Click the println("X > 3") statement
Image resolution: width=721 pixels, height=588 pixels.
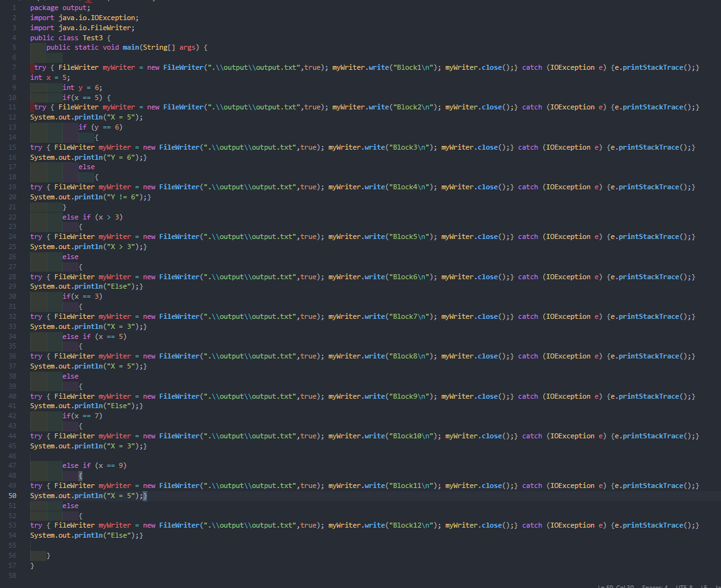pyautogui.click(x=87, y=247)
